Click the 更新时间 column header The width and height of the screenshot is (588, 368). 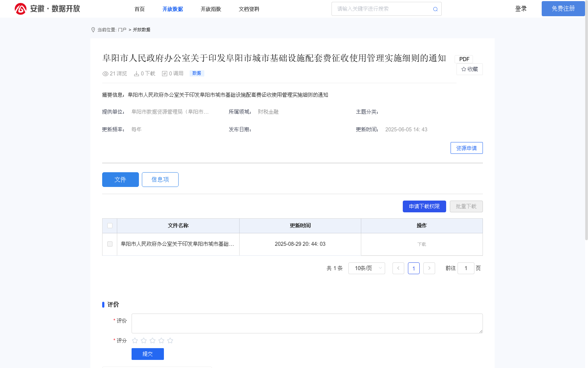coord(300,226)
